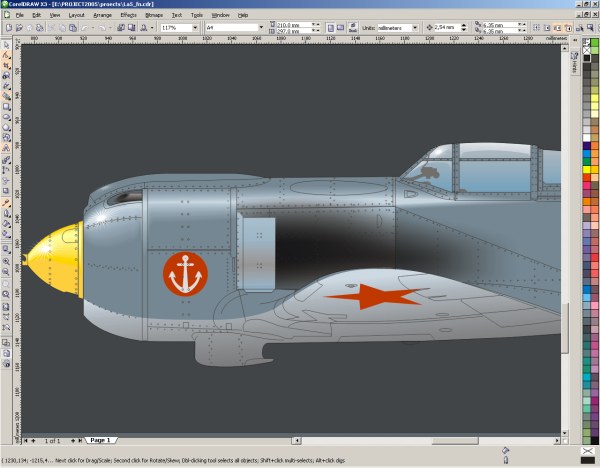Open the File menu
The width and height of the screenshot is (600, 468).
click(19, 15)
